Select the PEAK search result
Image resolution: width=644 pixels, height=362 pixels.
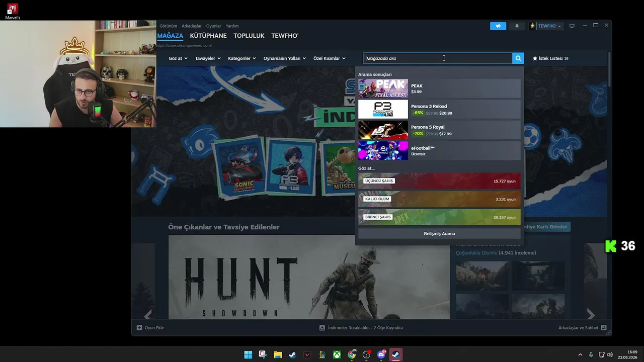click(x=439, y=88)
